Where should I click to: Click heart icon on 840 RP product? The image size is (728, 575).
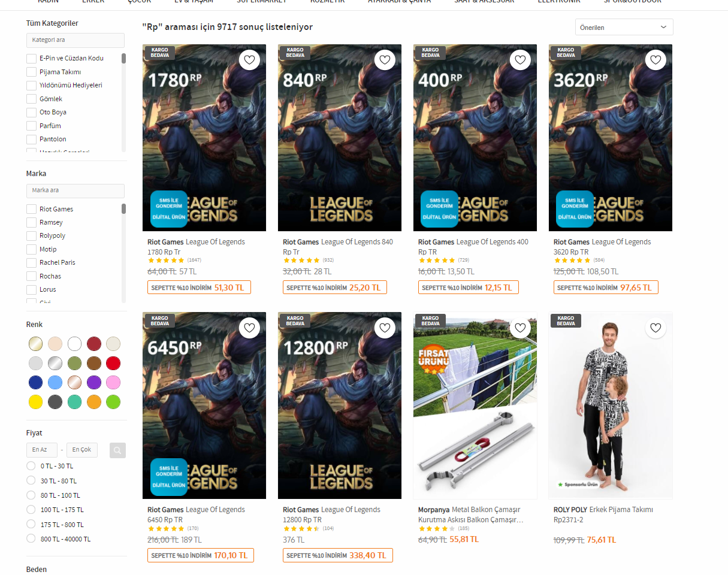pos(385,60)
